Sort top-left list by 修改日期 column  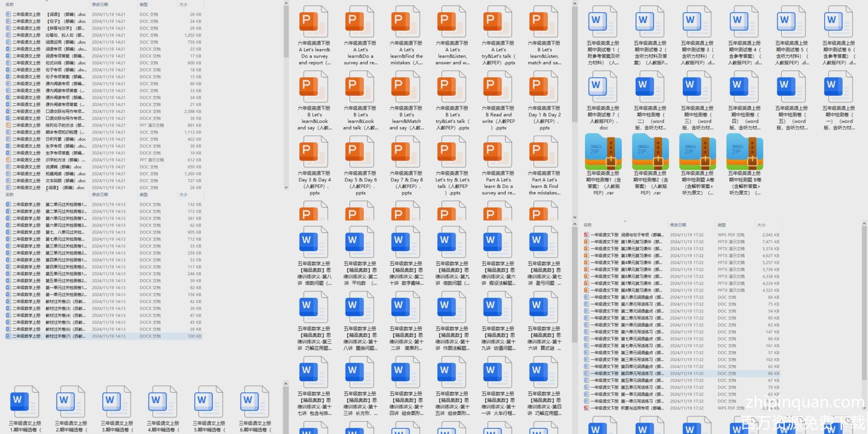(100, 4)
